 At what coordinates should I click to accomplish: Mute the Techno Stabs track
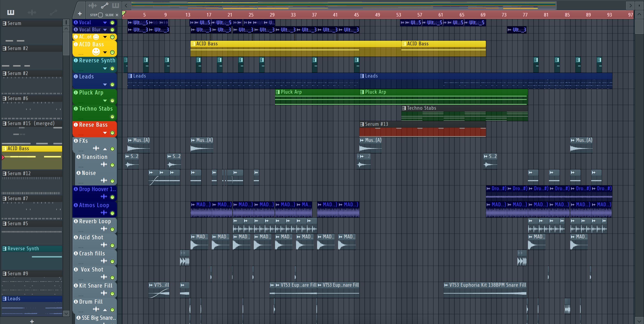point(112,117)
